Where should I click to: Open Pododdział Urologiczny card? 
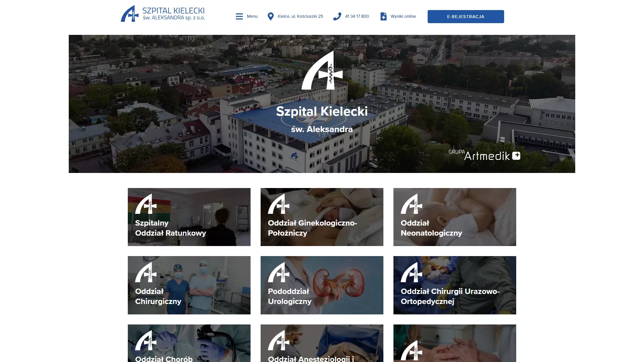pos(322,285)
